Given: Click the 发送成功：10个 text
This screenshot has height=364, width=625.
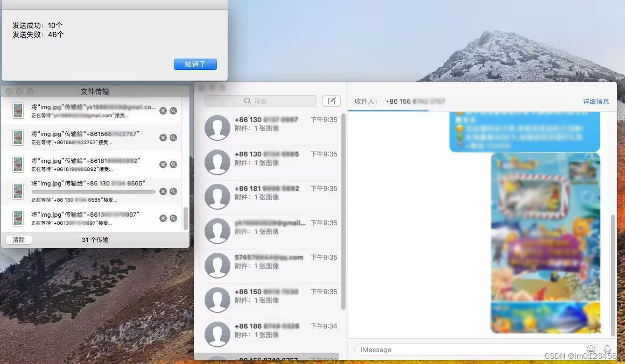Looking at the screenshot, I should (38, 25).
